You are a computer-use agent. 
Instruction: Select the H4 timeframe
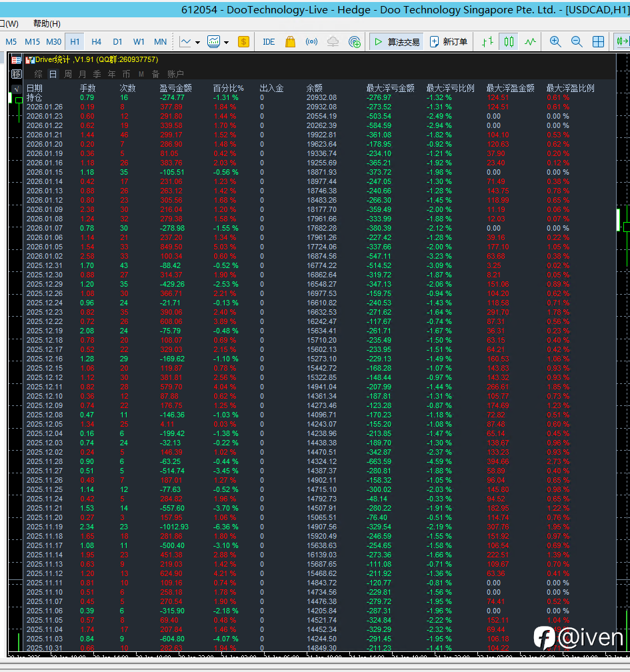[x=96, y=41]
